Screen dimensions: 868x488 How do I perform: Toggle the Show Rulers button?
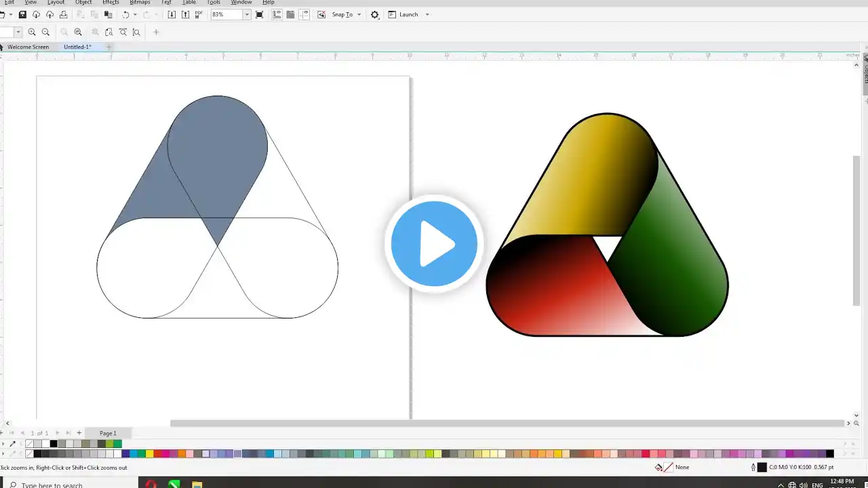click(277, 14)
